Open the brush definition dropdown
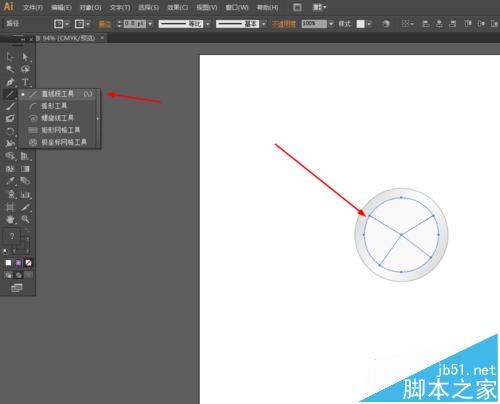 coord(264,24)
